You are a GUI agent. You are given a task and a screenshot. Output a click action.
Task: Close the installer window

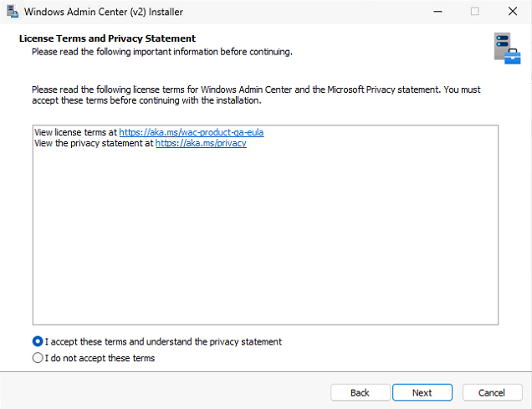pos(513,12)
